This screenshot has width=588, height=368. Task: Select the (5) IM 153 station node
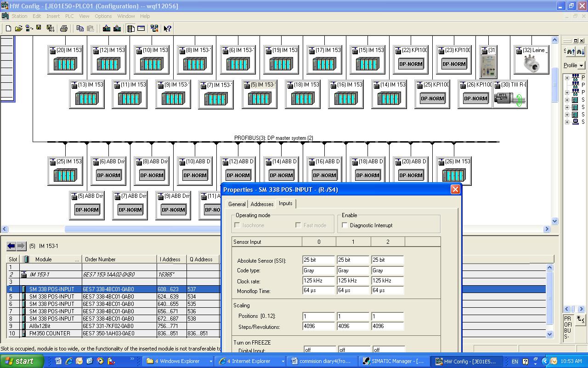point(260,94)
